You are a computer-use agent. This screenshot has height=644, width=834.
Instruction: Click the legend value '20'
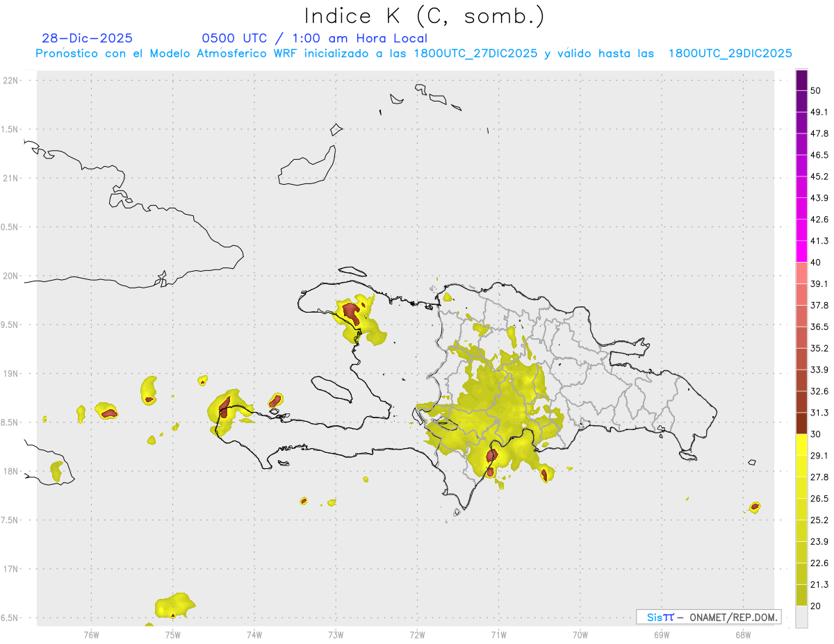[x=817, y=606]
